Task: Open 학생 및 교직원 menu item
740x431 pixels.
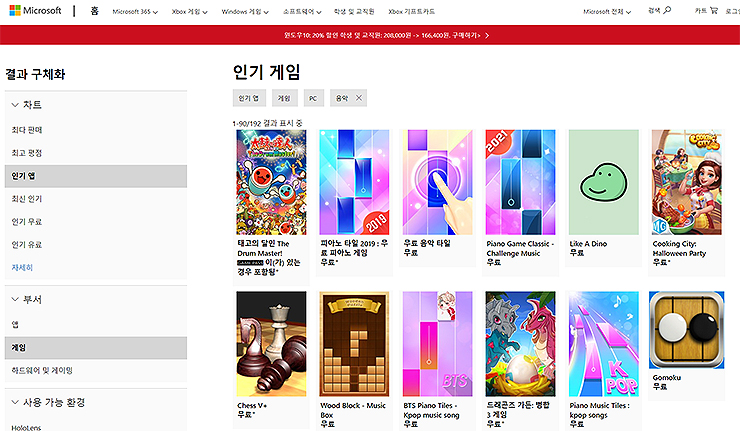Action: click(354, 11)
